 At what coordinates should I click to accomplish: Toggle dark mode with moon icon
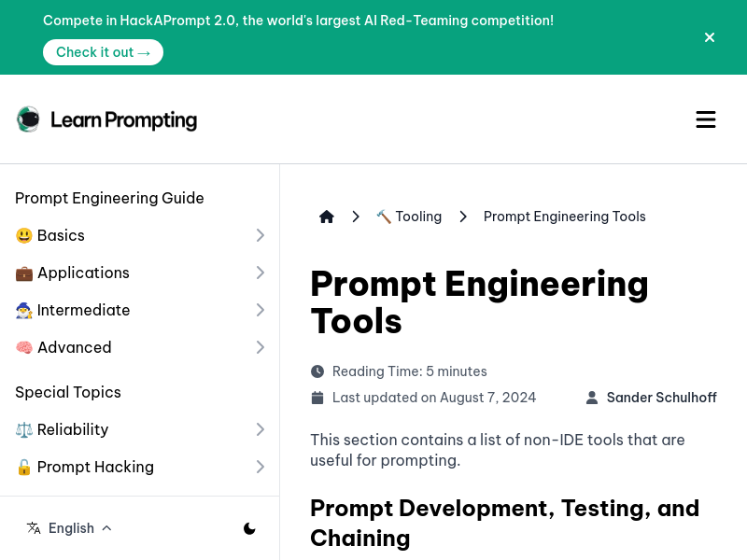(x=249, y=528)
